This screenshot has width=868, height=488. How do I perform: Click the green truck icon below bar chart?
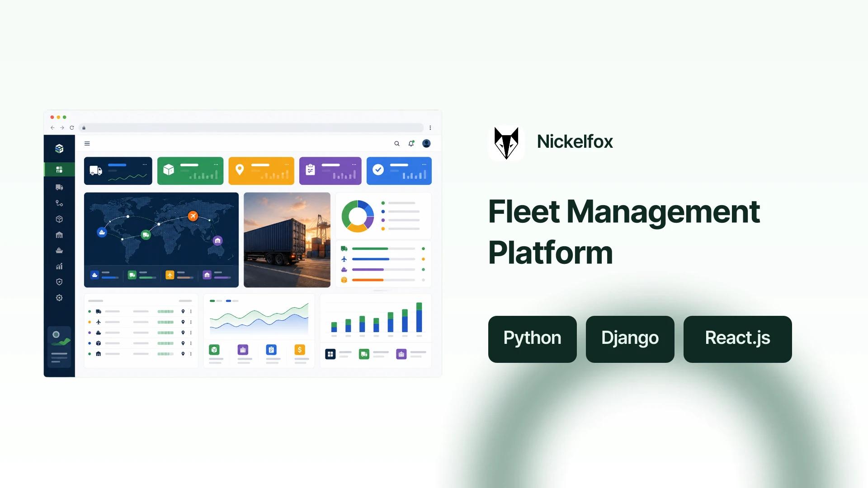pos(364,354)
